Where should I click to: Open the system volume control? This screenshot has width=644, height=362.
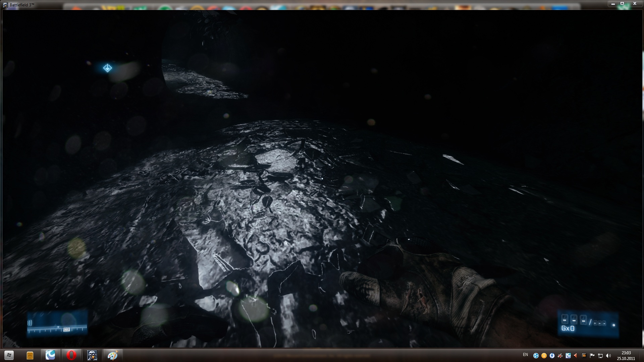coord(608,356)
